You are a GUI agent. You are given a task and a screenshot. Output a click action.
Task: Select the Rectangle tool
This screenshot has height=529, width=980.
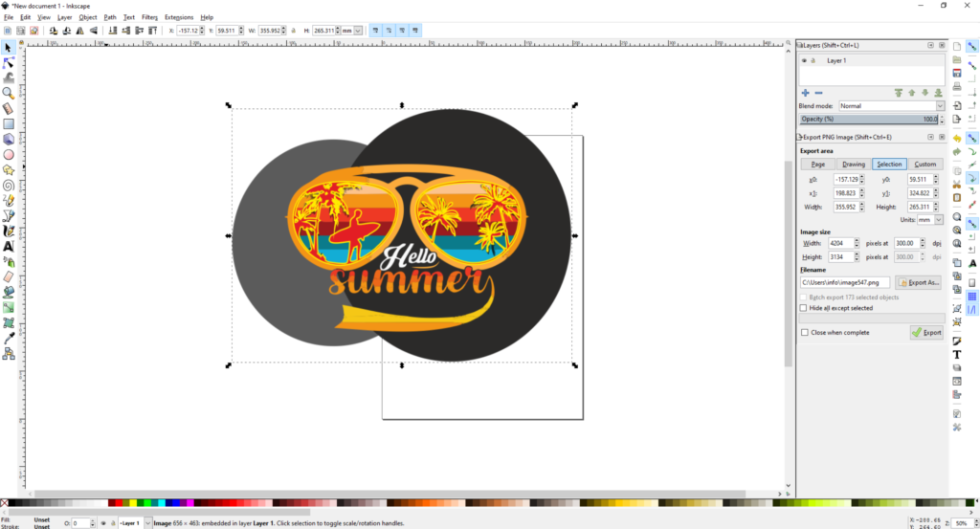coord(9,123)
